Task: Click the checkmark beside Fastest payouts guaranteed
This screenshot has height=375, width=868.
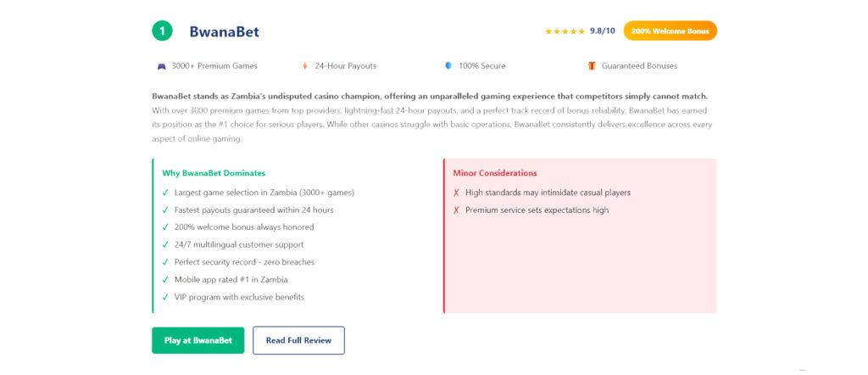Action: [165, 210]
